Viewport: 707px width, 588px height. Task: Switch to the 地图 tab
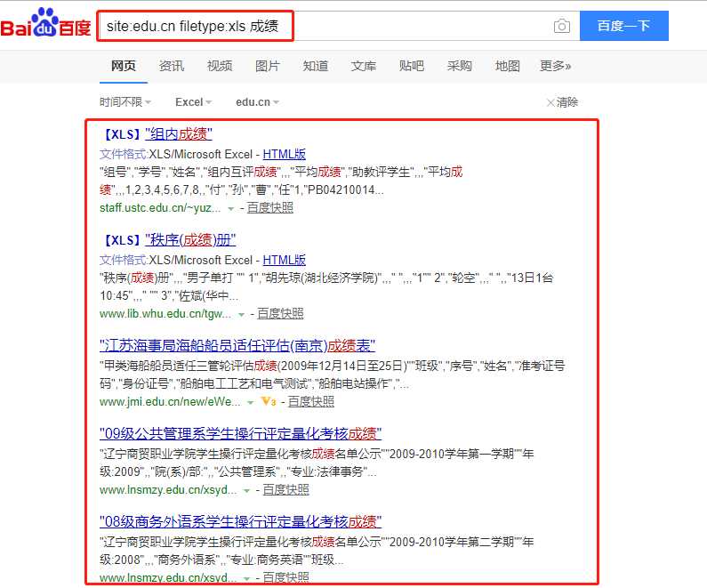[x=508, y=67]
